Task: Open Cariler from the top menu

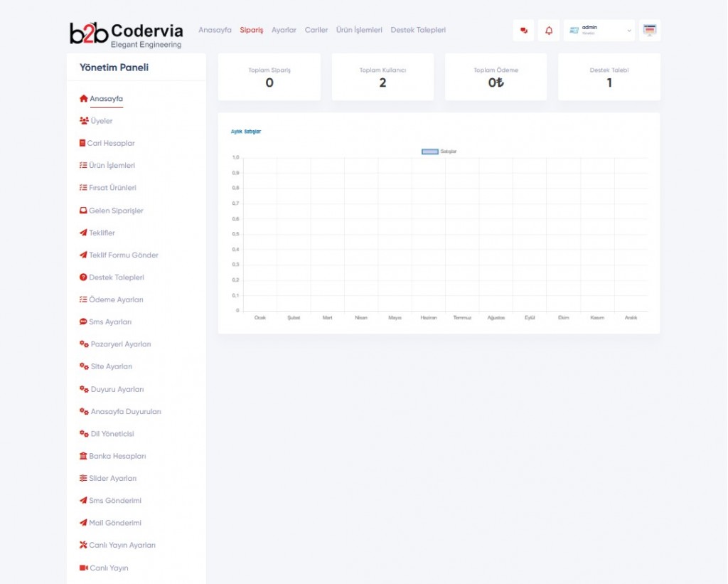Action: pos(316,30)
